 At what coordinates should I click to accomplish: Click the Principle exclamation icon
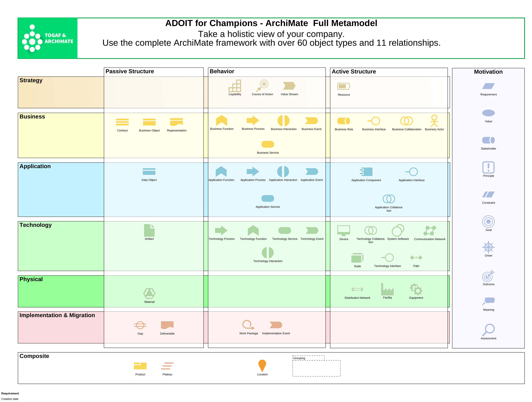click(488, 167)
